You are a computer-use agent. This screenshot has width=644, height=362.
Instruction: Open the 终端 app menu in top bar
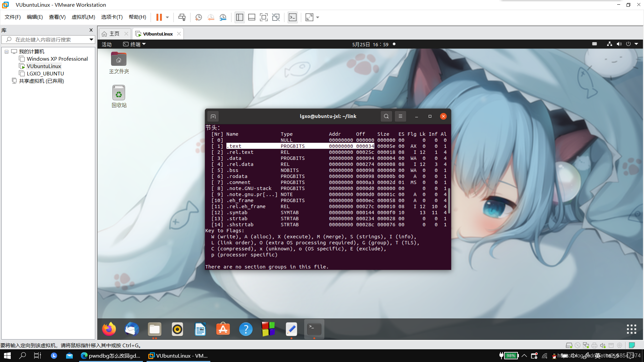135,44
